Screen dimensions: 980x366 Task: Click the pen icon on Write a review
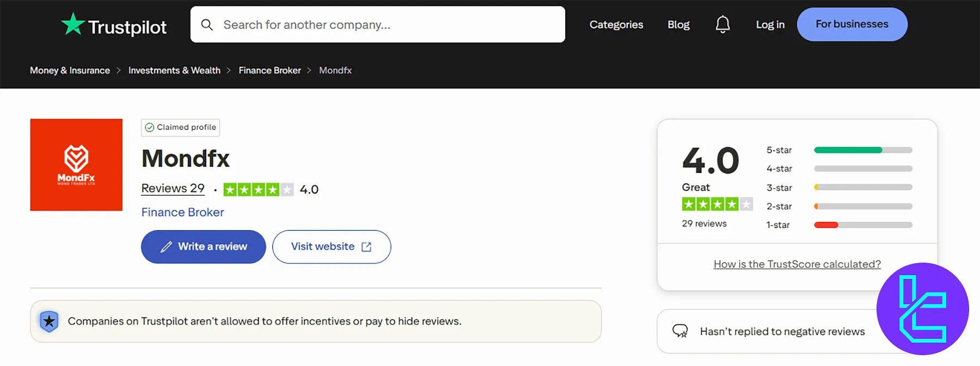(165, 246)
